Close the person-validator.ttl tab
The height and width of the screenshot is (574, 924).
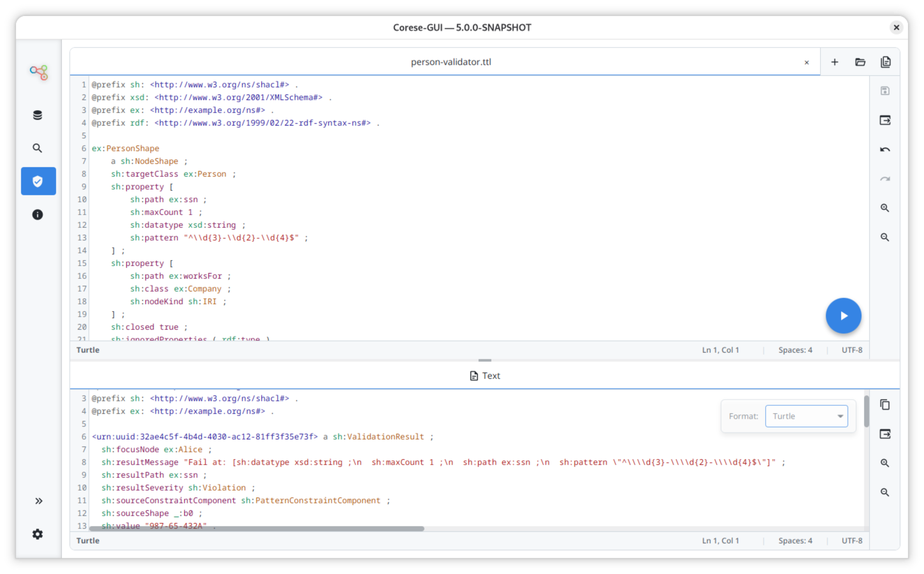(x=806, y=62)
